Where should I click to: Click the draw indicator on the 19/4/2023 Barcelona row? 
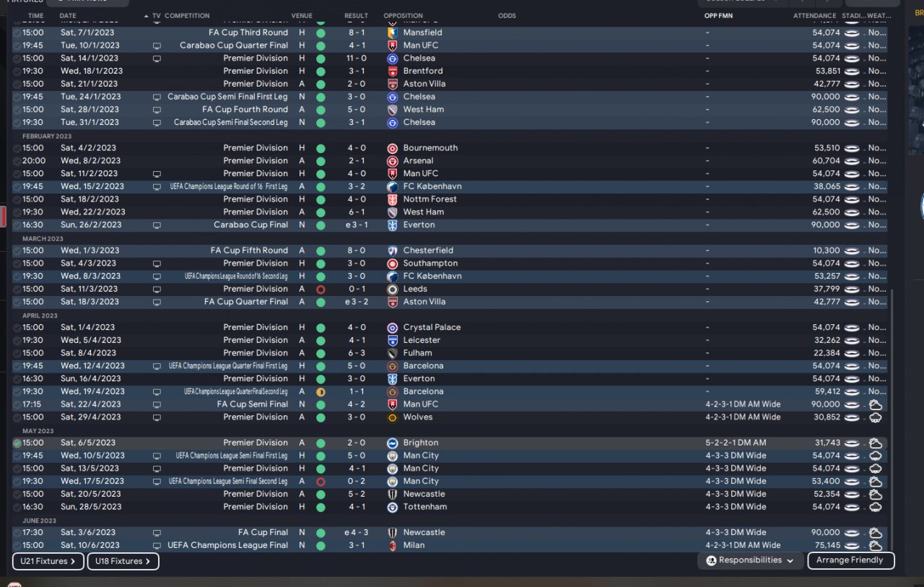point(321,391)
